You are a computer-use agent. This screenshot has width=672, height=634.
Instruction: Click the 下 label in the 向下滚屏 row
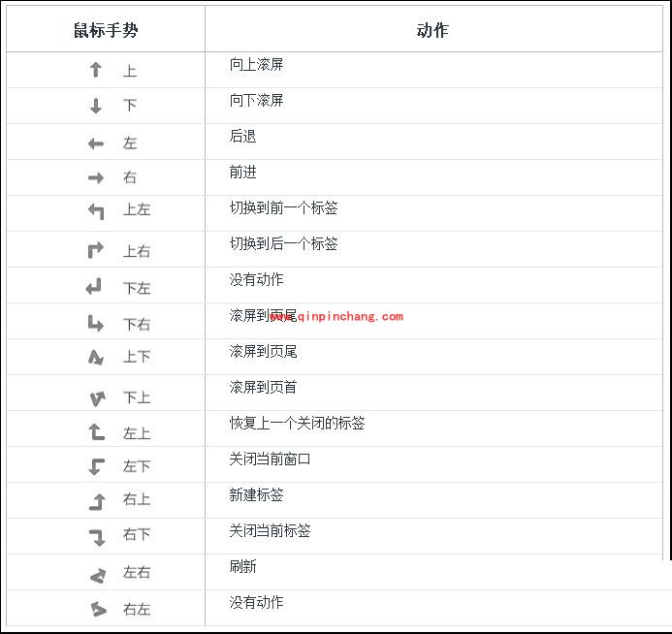tap(130, 105)
